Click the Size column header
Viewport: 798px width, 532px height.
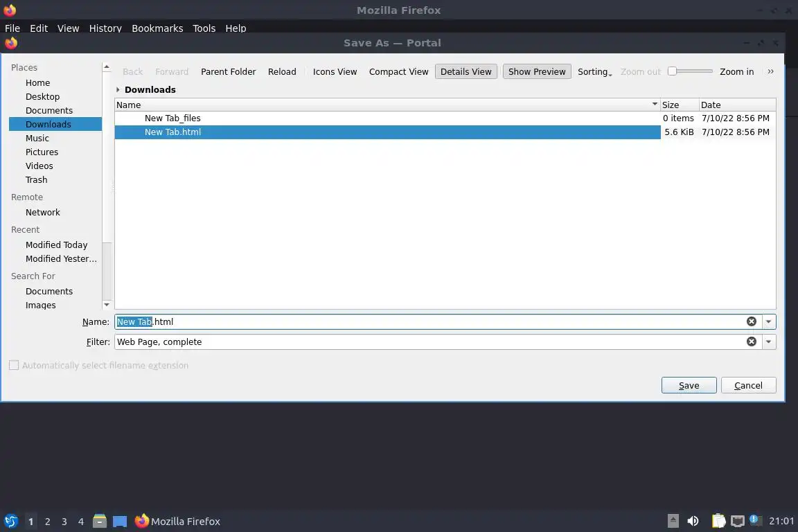click(x=680, y=105)
